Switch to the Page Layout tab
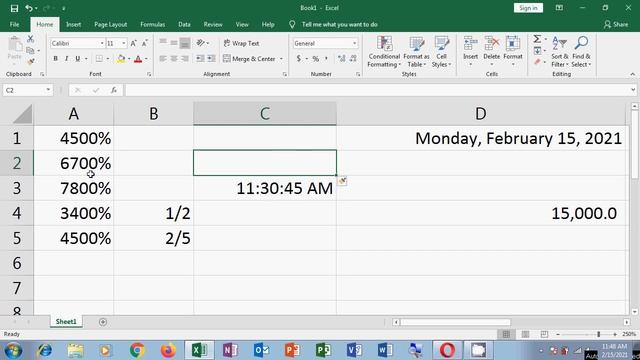The height and width of the screenshot is (360, 640). point(111,24)
